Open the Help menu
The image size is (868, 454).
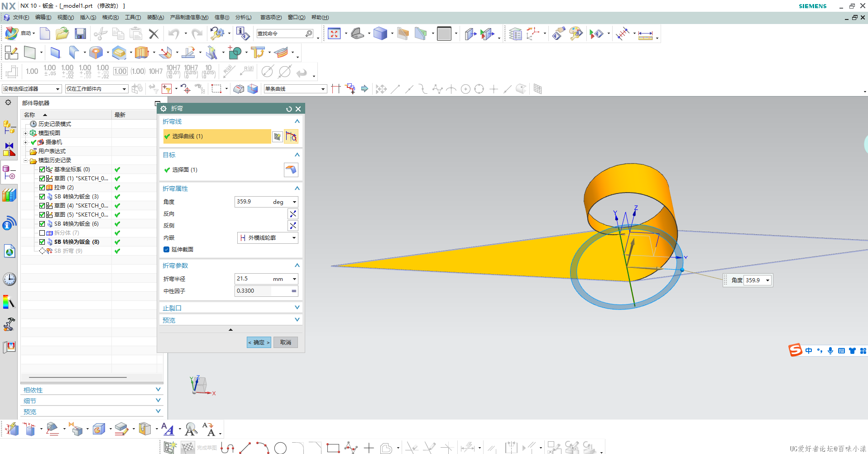320,17
